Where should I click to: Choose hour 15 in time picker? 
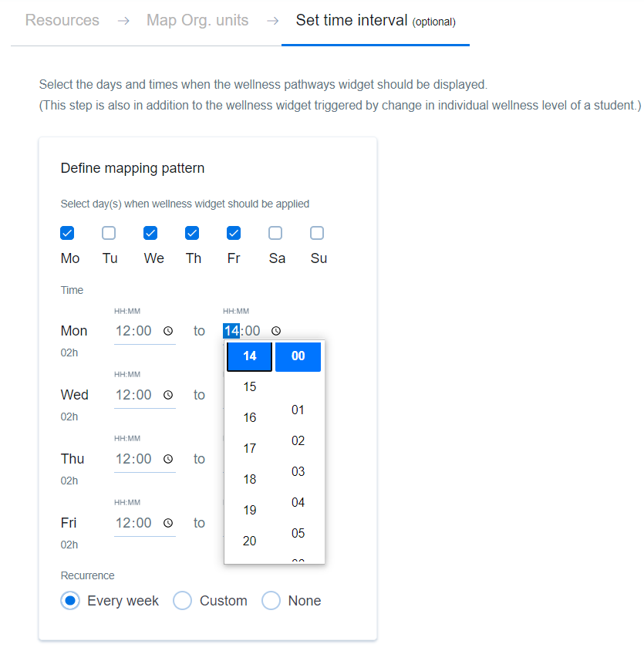click(250, 387)
